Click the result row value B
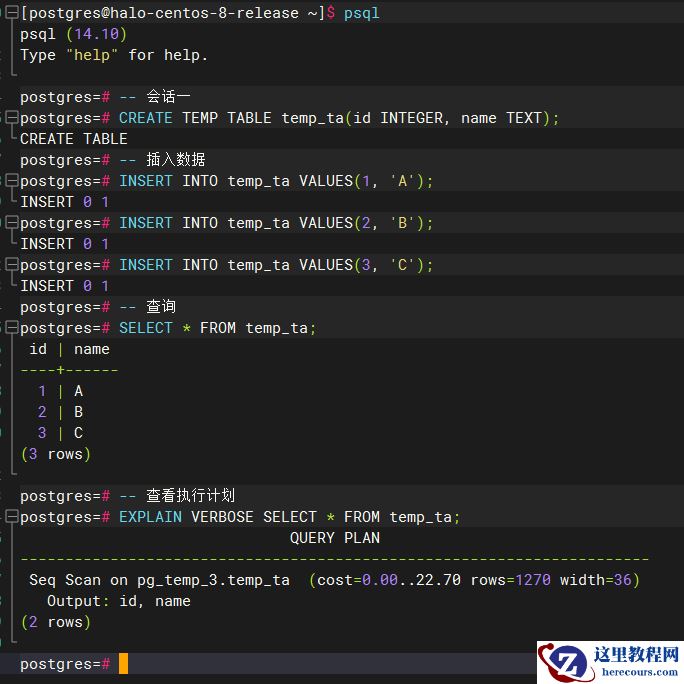Image resolution: width=684 pixels, height=684 pixels. pyautogui.click(x=79, y=412)
